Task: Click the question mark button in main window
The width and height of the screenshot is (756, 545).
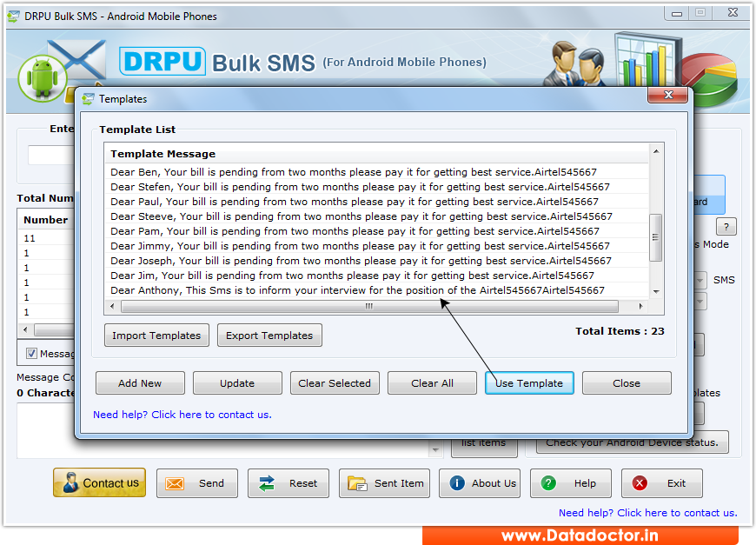Action: pos(726,226)
